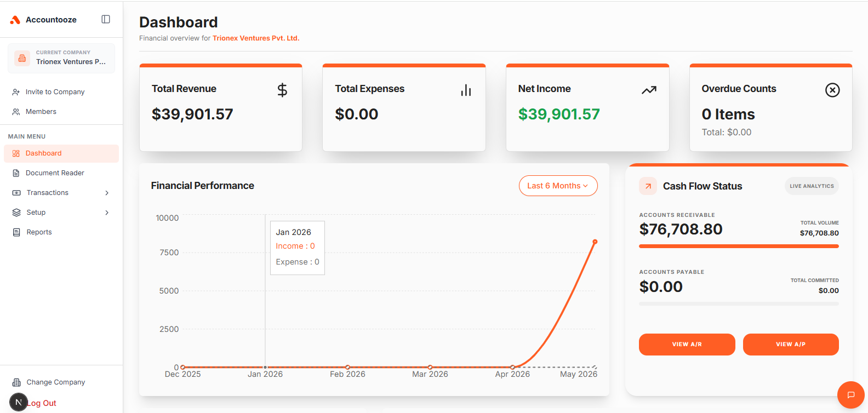Click Invite to Company link
The width and height of the screenshot is (868, 413).
[55, 92]
